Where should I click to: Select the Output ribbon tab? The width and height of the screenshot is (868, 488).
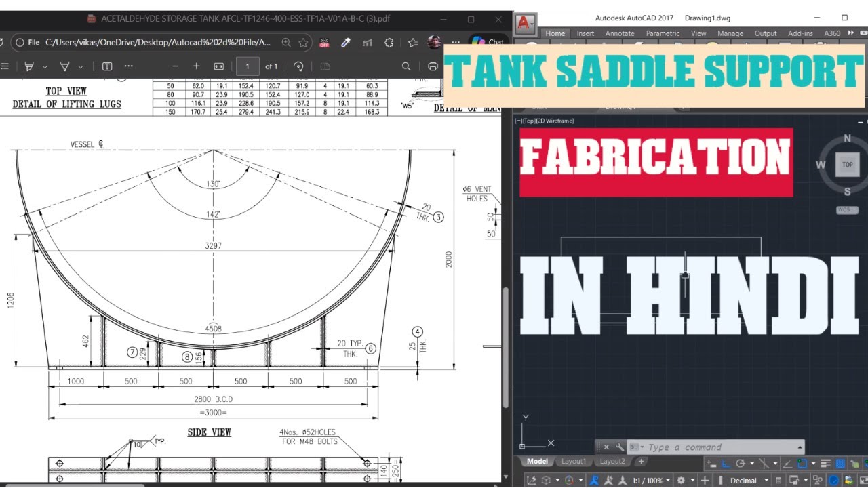tap(766, 33)
